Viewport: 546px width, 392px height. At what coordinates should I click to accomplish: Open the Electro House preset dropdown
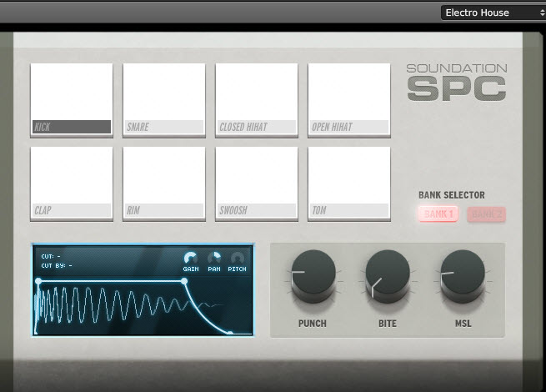493,13
